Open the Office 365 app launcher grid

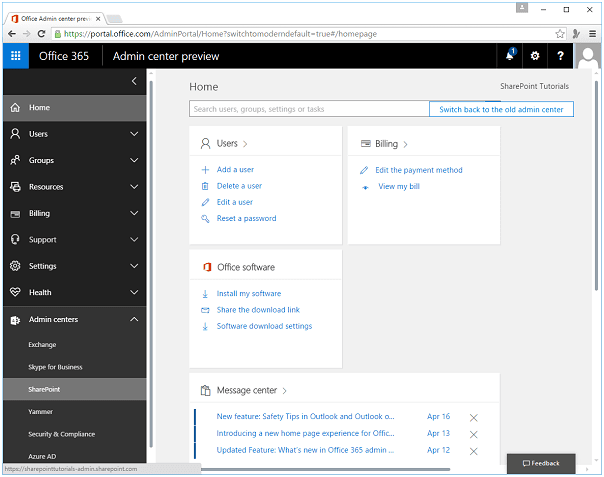[x=15, y=56]
